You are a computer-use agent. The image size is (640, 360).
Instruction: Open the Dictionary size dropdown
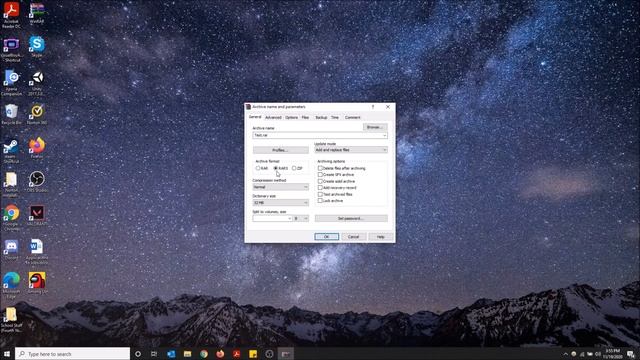[x=280, y=202]
